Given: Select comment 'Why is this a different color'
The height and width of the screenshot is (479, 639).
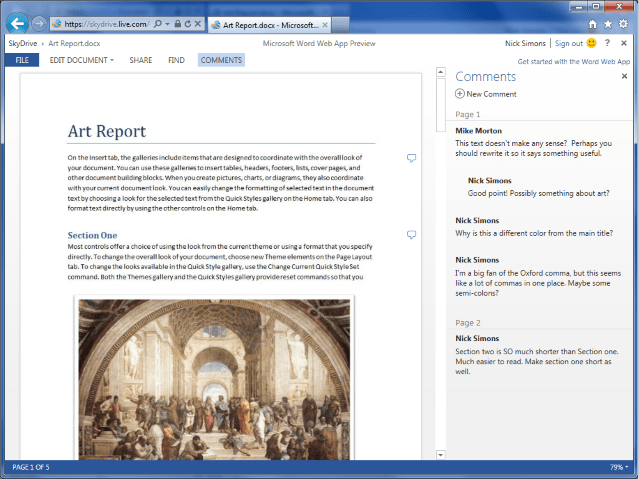Looking at the screenshot, I should click(x=534, y=227).
